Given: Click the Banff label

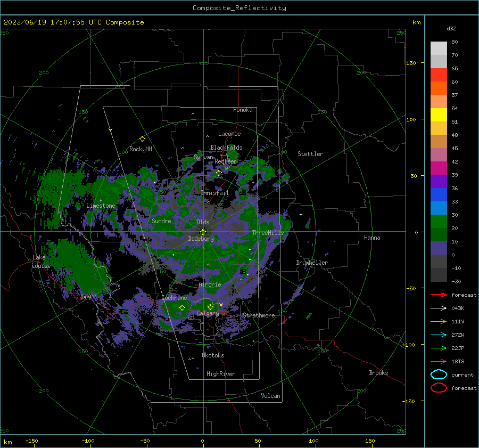Looking at the screenshot, I should click(88, 297).
